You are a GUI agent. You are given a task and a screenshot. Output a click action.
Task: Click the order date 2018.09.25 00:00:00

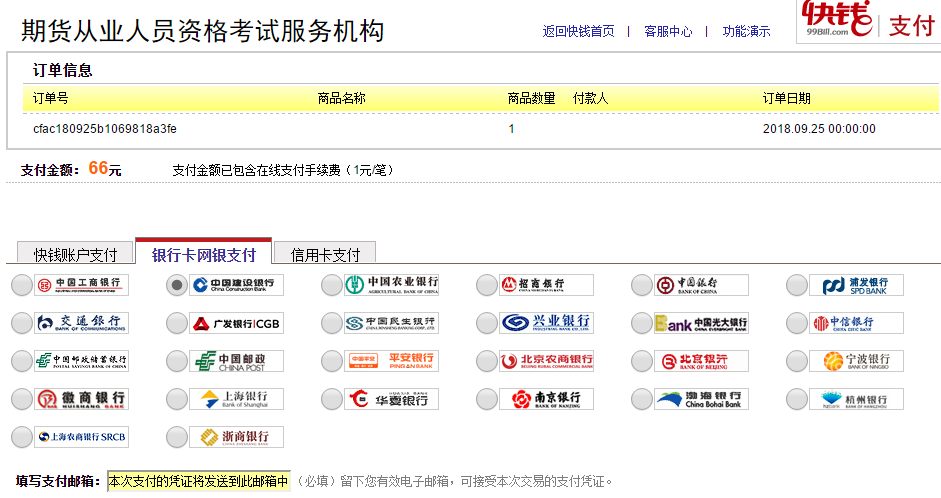click(x=819, y=129)
